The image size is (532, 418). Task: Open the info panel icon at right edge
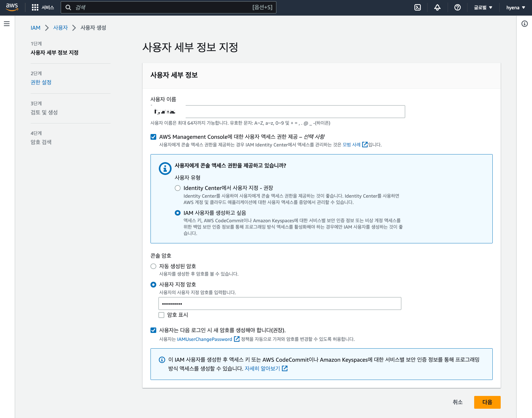tap(525, 24)
